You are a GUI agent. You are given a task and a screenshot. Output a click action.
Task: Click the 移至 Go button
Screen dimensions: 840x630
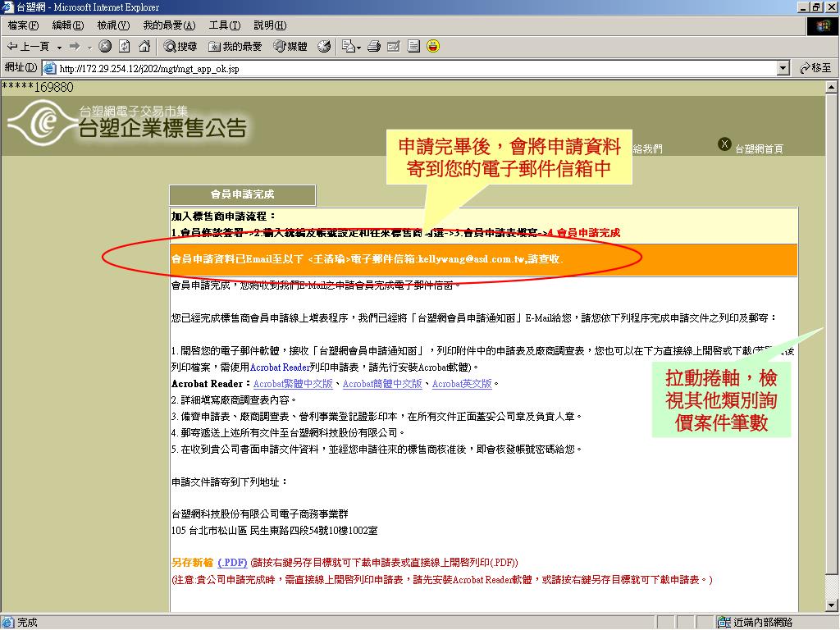(815, 68)
